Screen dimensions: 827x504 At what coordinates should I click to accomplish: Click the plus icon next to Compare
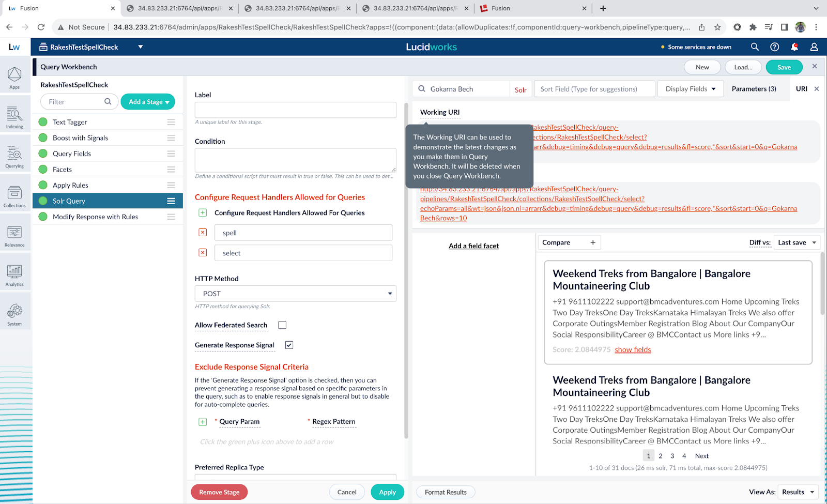593,242
